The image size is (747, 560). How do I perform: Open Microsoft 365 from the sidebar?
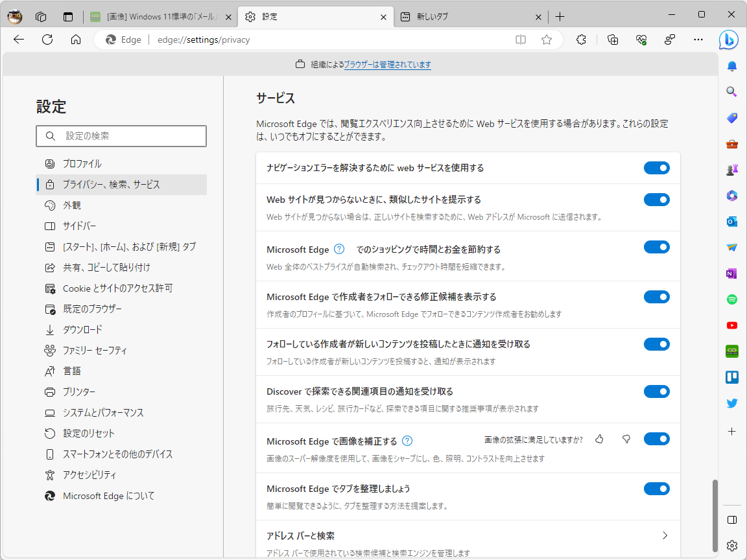(x=731, y=195)
